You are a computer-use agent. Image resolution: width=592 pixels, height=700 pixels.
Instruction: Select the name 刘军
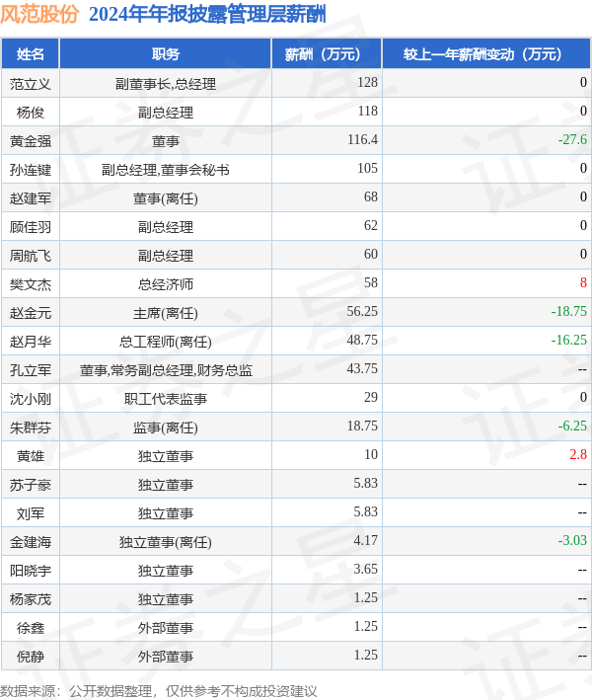[31, 512]
